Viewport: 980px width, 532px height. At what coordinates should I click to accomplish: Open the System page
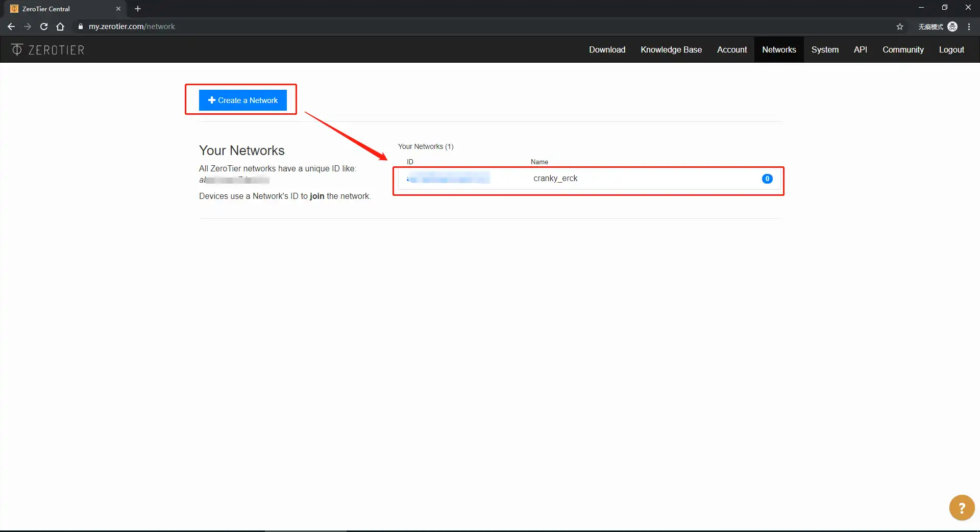coord(825,49)
